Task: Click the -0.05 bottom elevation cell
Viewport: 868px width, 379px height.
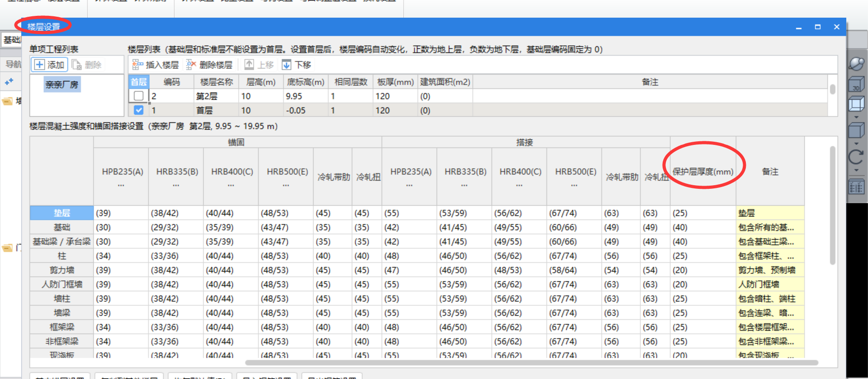Action: point(306,110)
